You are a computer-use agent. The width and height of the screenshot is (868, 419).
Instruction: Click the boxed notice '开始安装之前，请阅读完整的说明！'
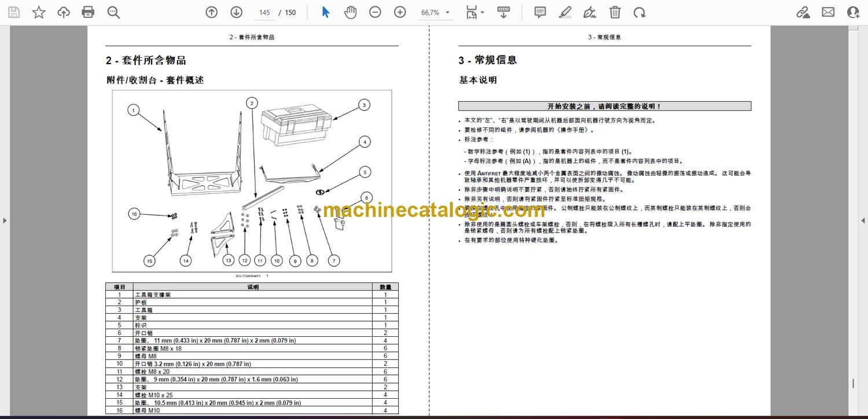(x=605, y=106)
